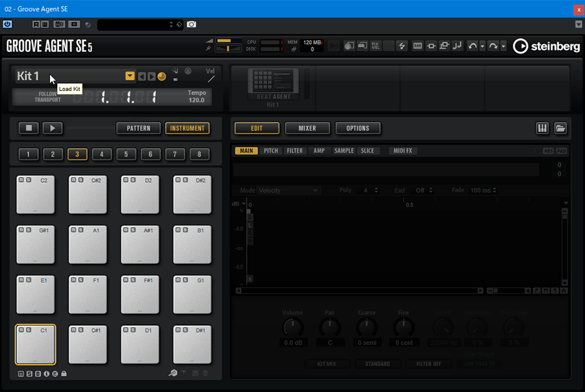Viewport: 585px width, 392px height.
Task: Solo the G#1 pad
Action: [x=27, y=230]
